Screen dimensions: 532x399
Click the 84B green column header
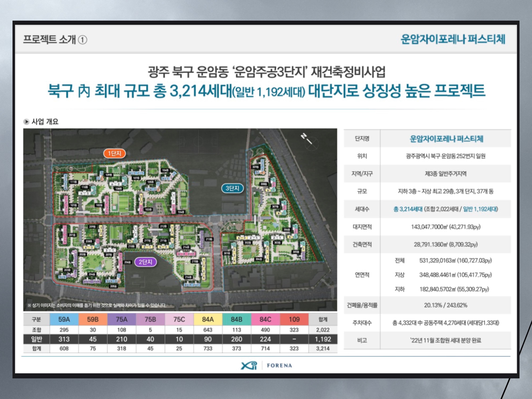pos(237,319)
